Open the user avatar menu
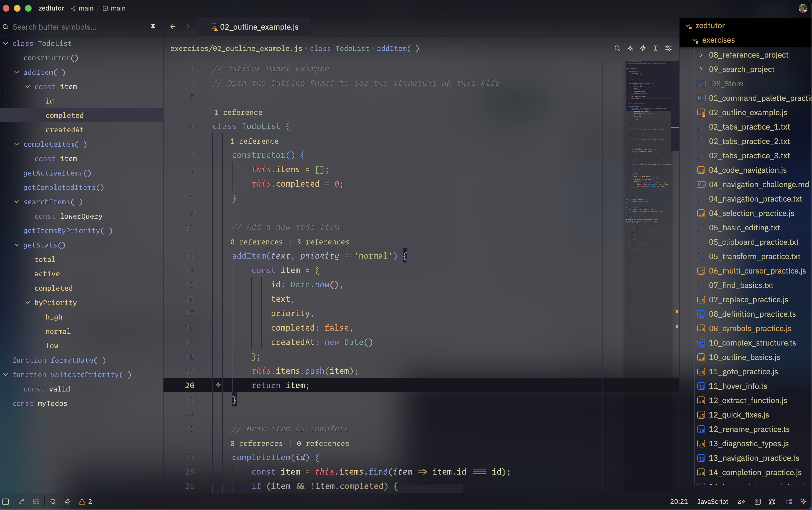Viewport: 812px width, 510px height. (803, 8)
